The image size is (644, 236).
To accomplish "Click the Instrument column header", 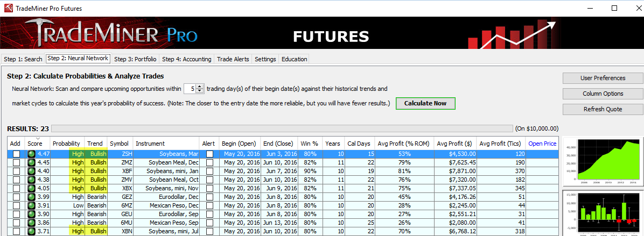I will (x=166, y=144).
